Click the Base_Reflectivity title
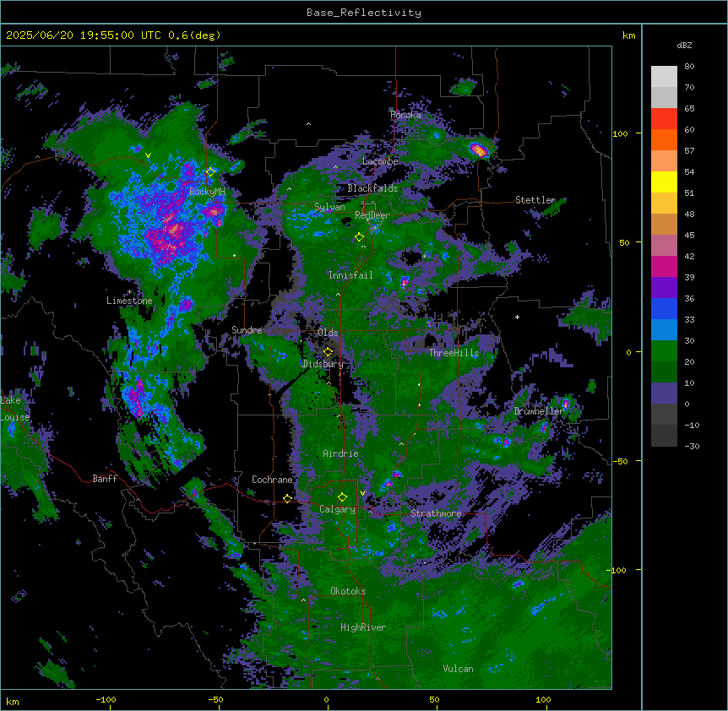Image resolution: width=728 pixels, height=711 pixels. [x=364, y=13]
